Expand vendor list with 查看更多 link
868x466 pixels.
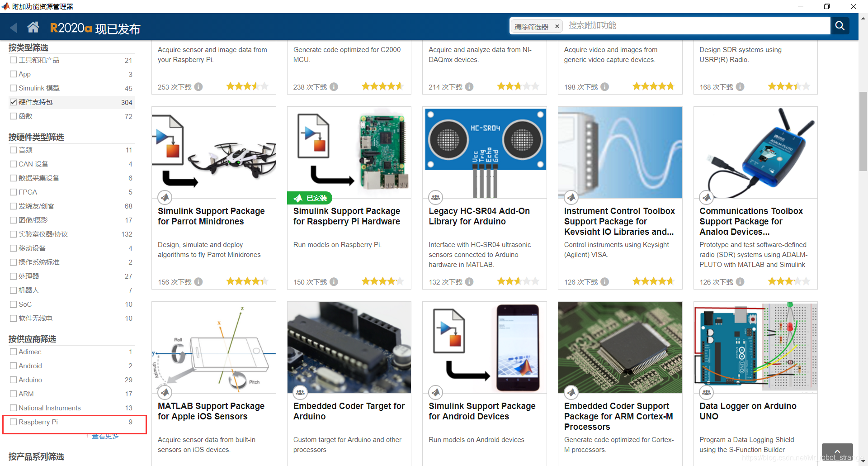point(103,436)
